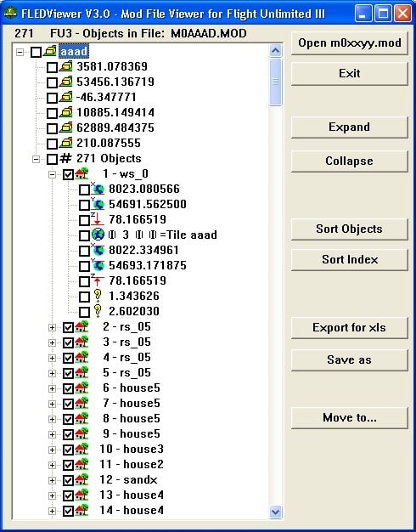Click the house icon for 11 - house2
This screenshot has height=532, width=416.
82,465
